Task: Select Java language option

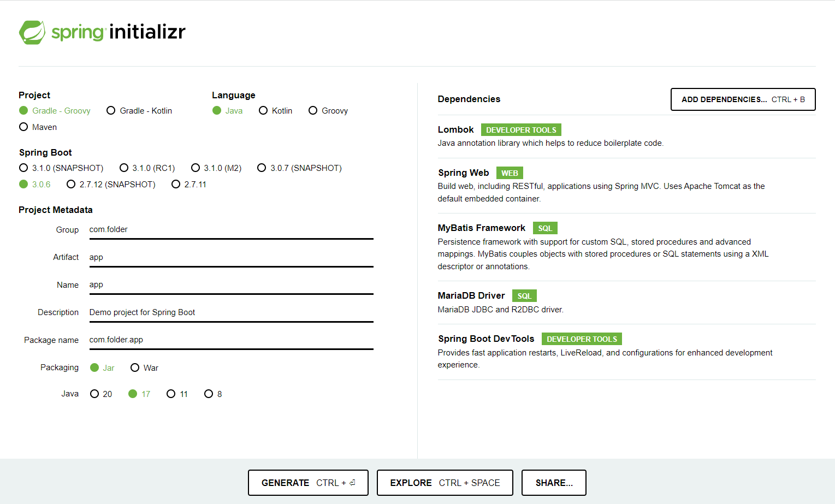Action: [228, 110]
